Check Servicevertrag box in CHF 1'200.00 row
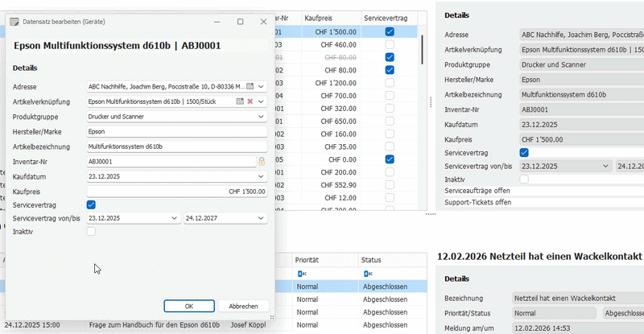 pos(390,83)
